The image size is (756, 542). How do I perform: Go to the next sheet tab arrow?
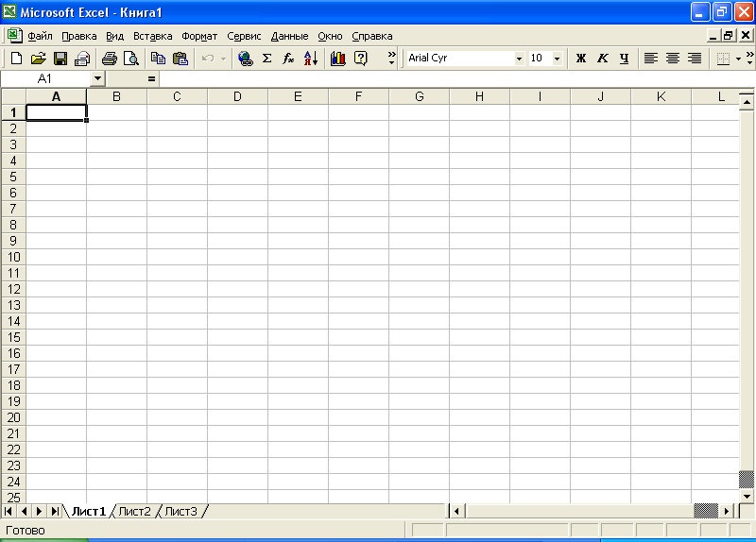(x=40, y=511)
